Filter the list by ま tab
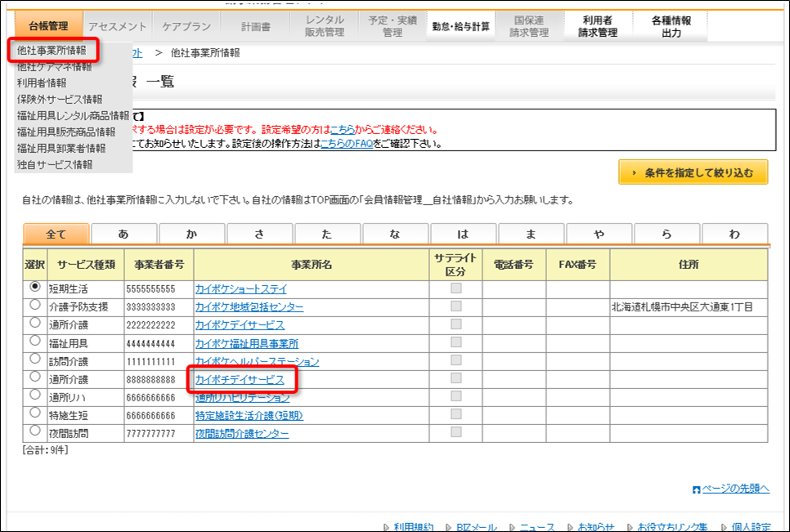 pyautogui.click(x=531, y=234)
